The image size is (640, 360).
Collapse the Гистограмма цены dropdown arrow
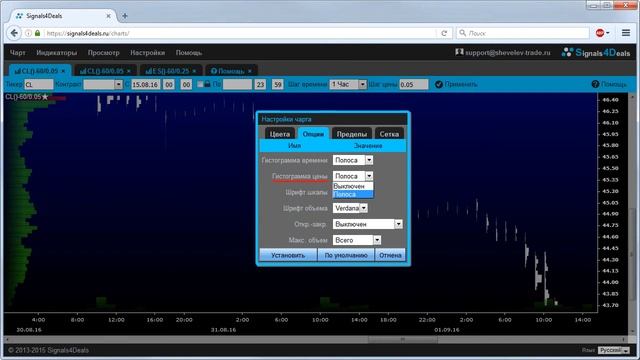click(369, 176)
